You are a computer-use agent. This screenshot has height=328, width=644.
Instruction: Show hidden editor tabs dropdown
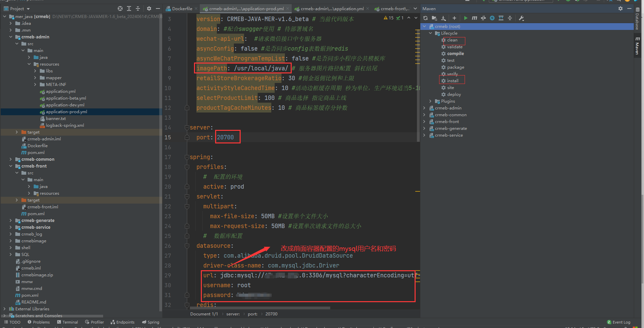click(x=416, y=8)
